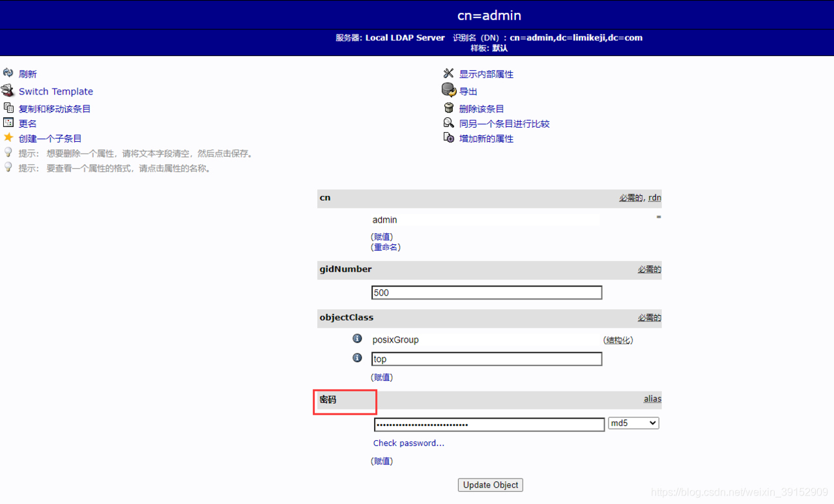Image resolution: width=834 pixels, height=504 pixels.
Task: Click the star icon for creating child entry
Action: (x=8, y=137)
